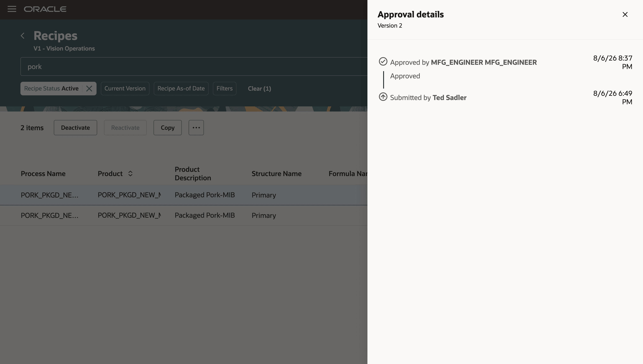This screenshot has height=364, width=643.
Task: Open the Recipe As-of Date filter
Action: [181, 89]
